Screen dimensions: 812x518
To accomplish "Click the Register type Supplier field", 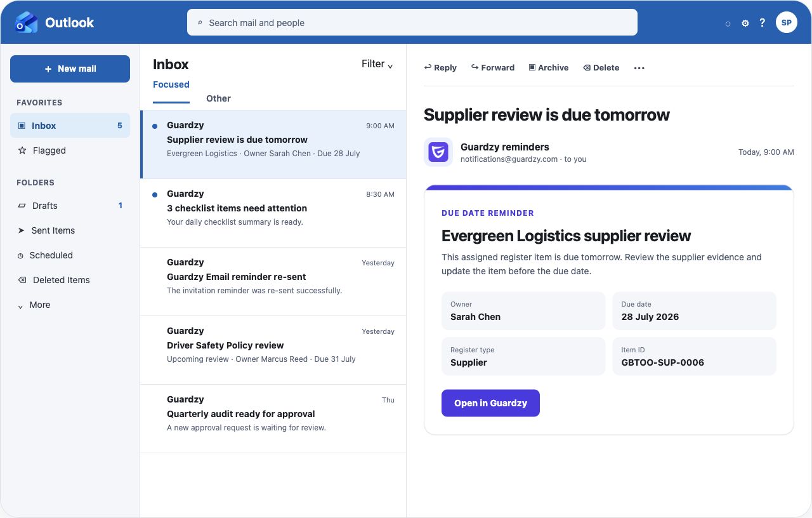I will (x=523, y=356).
